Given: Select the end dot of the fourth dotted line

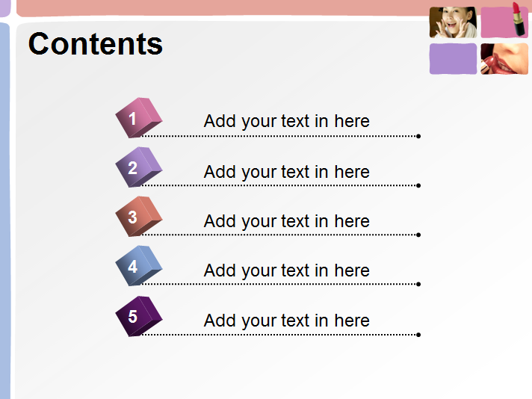Looking at the screenshot, I should [418, 284].
